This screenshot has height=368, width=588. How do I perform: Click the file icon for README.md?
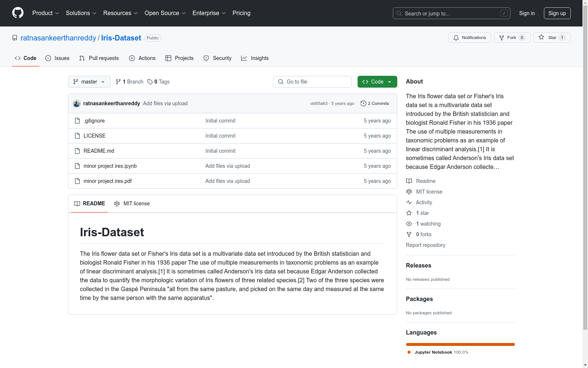pyautogui.click(x=77, y=151)
